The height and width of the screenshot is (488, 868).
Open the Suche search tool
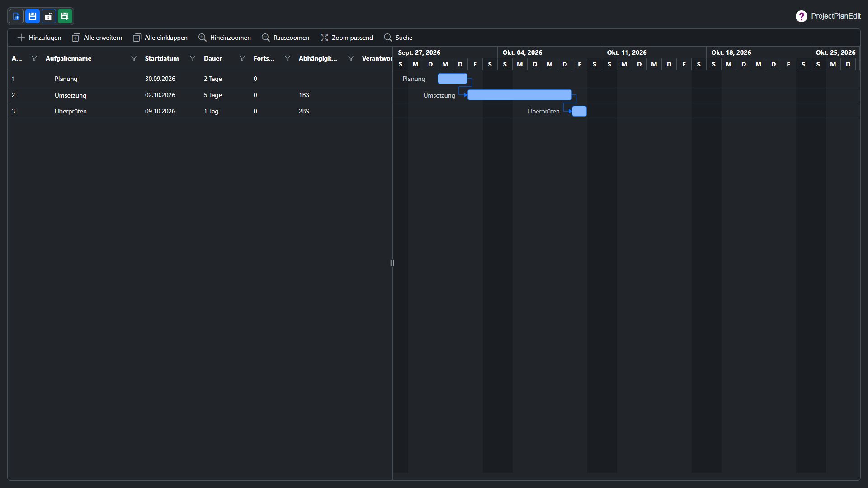[398, 38]
